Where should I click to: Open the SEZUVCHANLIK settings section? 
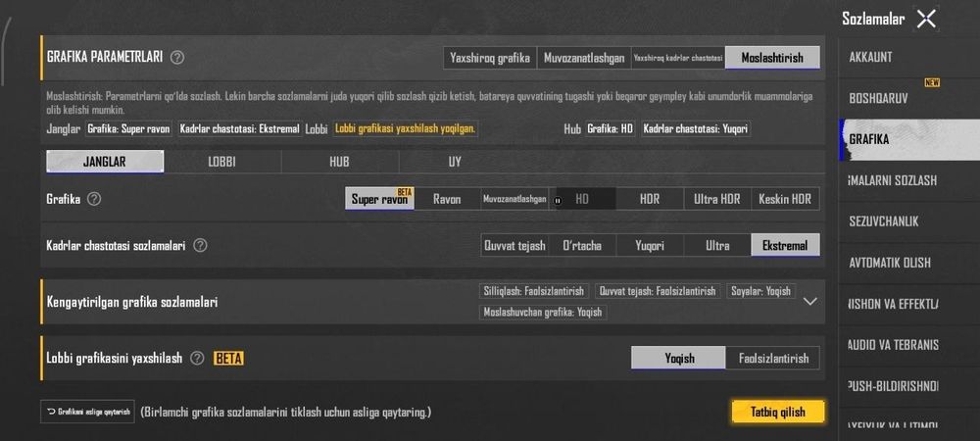coord(909,221)
